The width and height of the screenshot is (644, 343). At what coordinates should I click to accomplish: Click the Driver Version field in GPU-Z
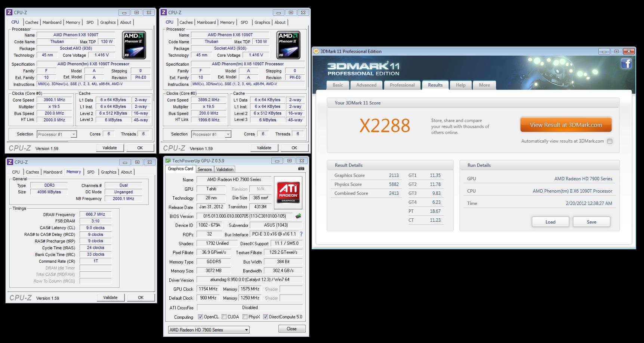(249, 280)
